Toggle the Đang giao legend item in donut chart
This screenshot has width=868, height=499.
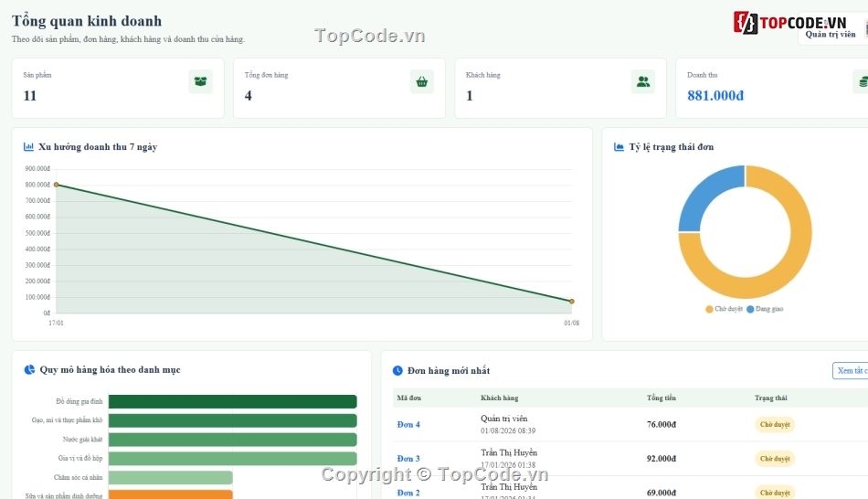pyautogui.click(x=765, y=309)
